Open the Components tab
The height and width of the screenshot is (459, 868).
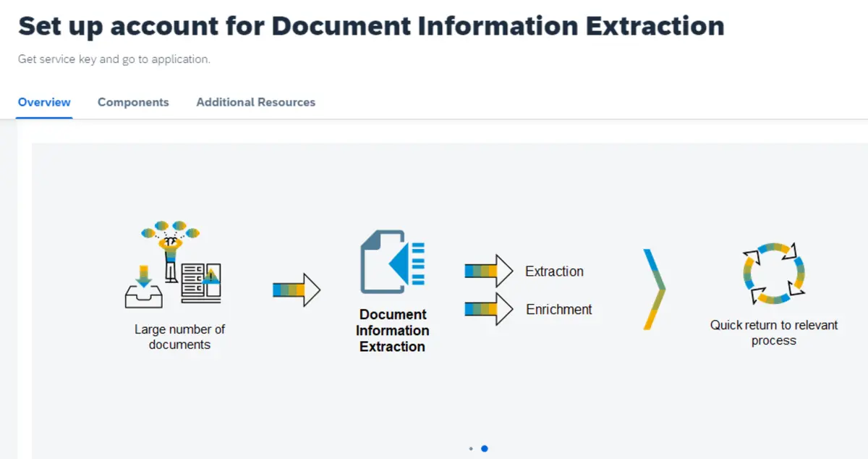coord(133,102)
